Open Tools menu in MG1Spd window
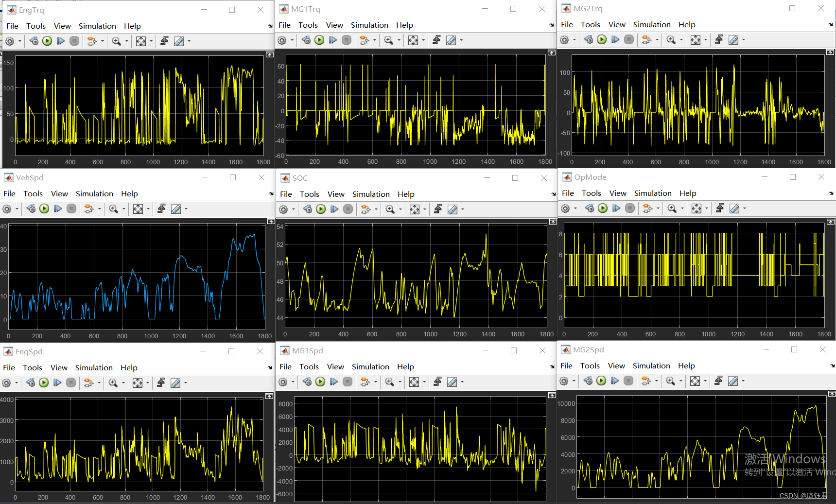Screen dimensions: 836x504 pos(309,367)
